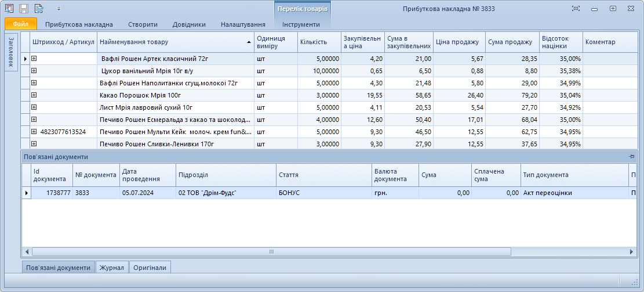This screenshot has height=292, width=644.
Task: Click the horizontal scrollbar right arrow
Action: [632, 252]
